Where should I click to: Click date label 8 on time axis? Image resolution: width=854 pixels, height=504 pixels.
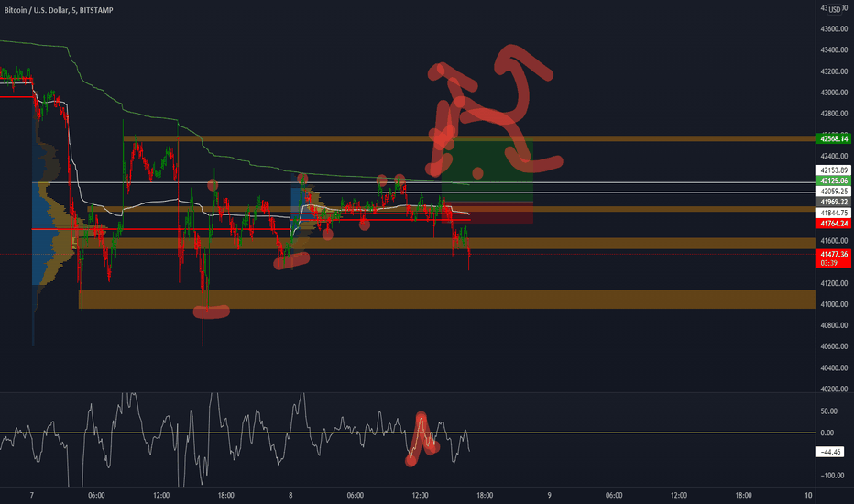click(290, 495)
